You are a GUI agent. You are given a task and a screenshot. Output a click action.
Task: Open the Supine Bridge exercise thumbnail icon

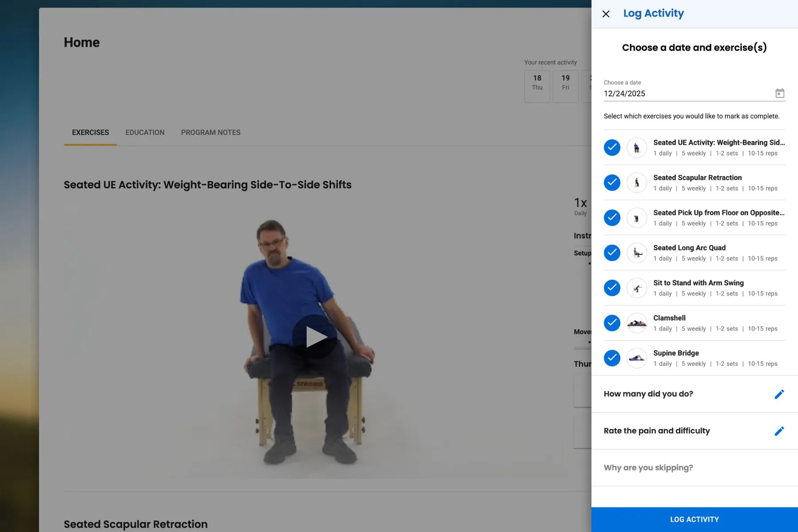(x=637, y=358)
